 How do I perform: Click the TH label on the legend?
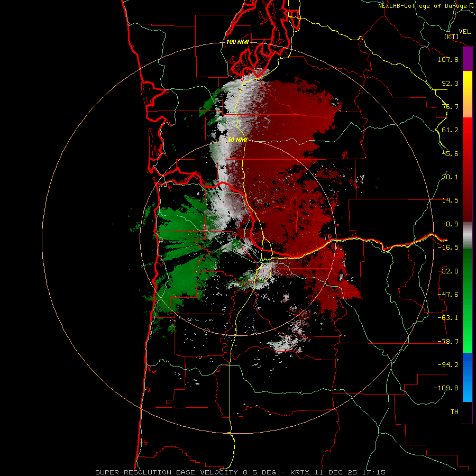click(454, 411)
